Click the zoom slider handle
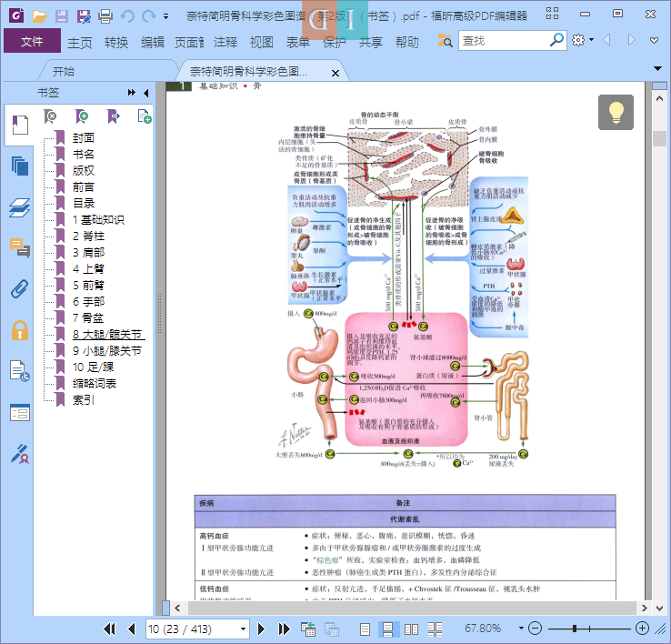The height and width of the screenshot is (644, 671). click(x=575, y=629)
